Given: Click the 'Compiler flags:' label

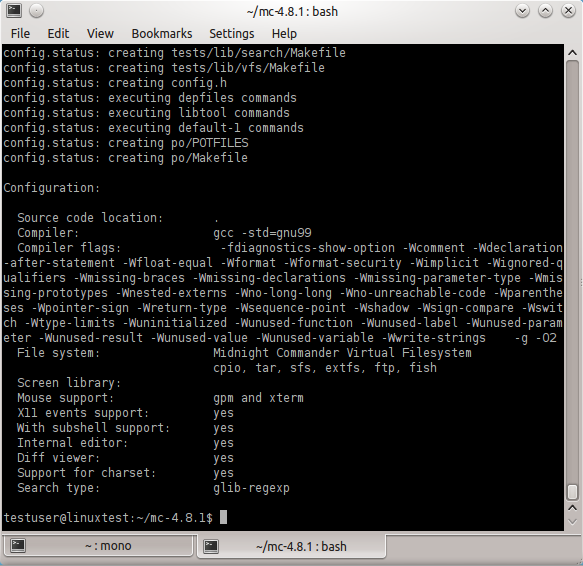Looking at the screenshot, I should [x=69, y=248].
